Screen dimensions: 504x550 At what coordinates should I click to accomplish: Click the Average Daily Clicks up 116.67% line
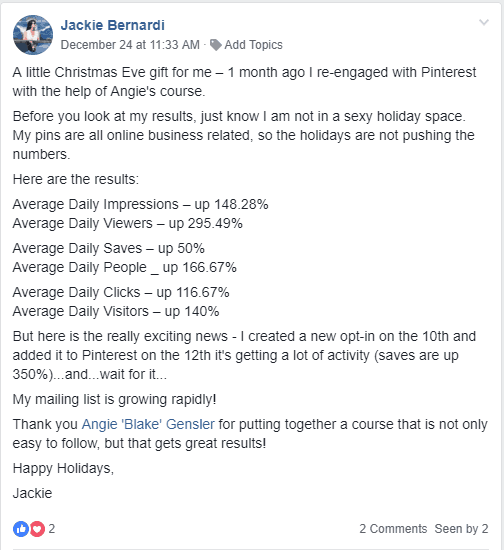(121, 292)
